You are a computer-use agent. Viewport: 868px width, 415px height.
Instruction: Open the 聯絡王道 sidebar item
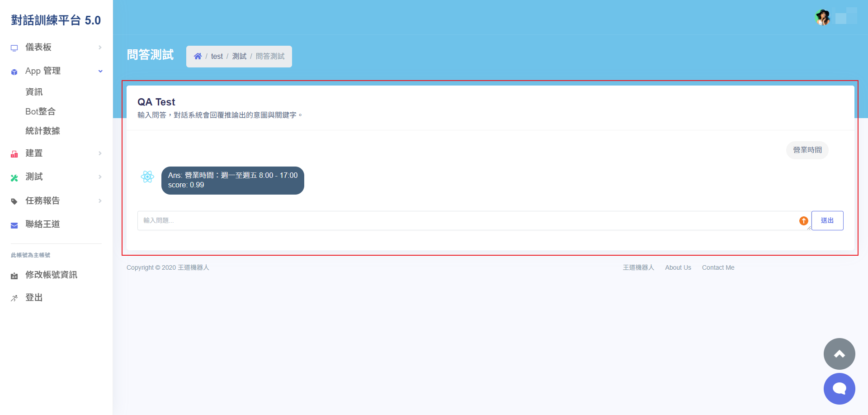click(42, 224)
